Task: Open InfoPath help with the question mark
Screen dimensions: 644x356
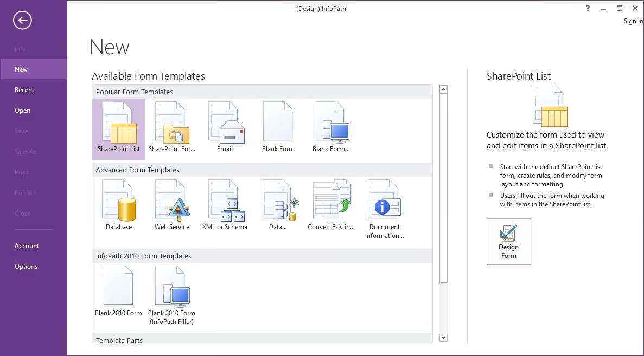Action: click(587, 8)
